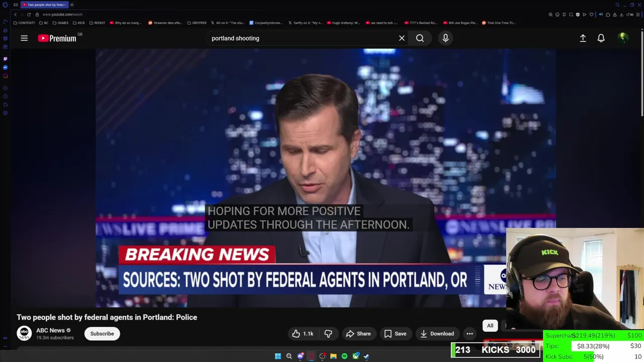Grab the page vertical scrollbar
Screen dimensions: 644x362
[x=642, y=73]
